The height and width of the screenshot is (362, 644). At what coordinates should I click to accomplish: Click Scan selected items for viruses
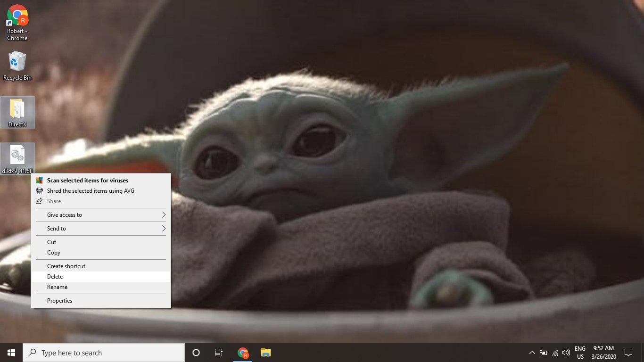(88, 181)
